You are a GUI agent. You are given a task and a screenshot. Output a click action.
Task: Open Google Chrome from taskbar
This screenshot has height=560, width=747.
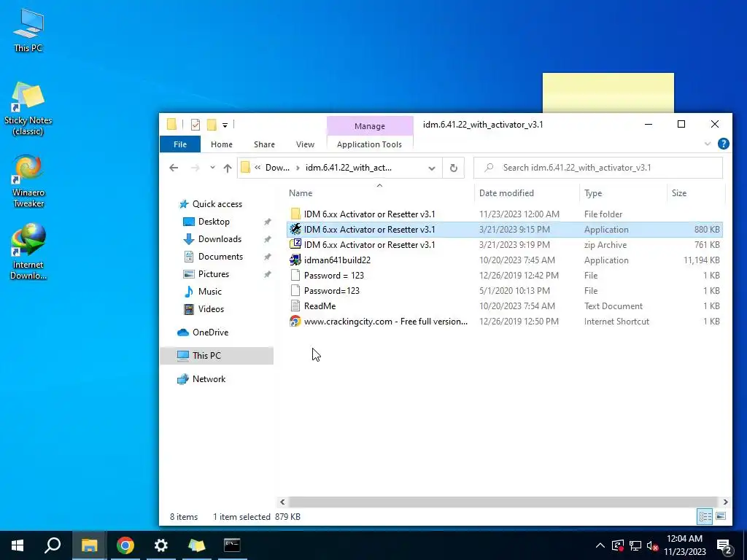point(125,545)
